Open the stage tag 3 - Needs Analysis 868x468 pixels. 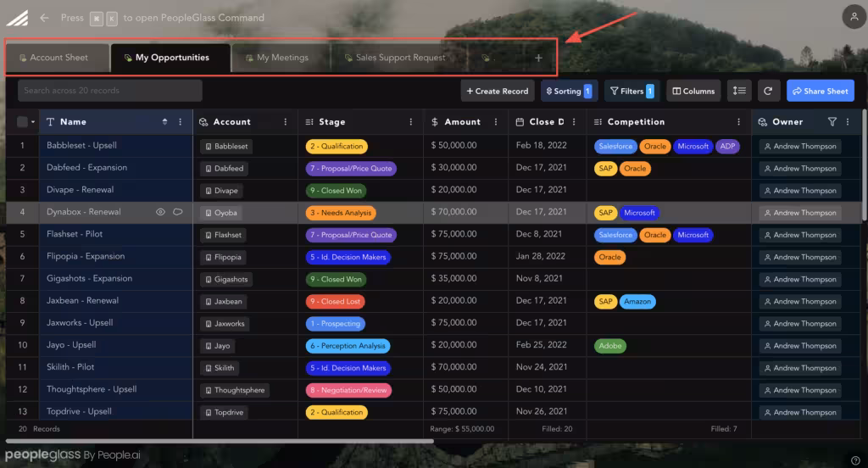pyautogui.click(x=341, y=213)
